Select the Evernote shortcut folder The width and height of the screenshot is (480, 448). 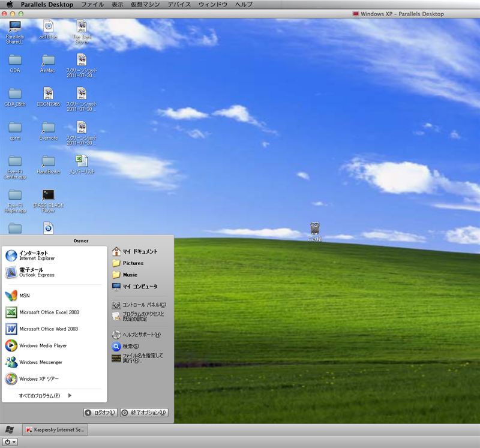pyautogui.click(x=49, y=131)
